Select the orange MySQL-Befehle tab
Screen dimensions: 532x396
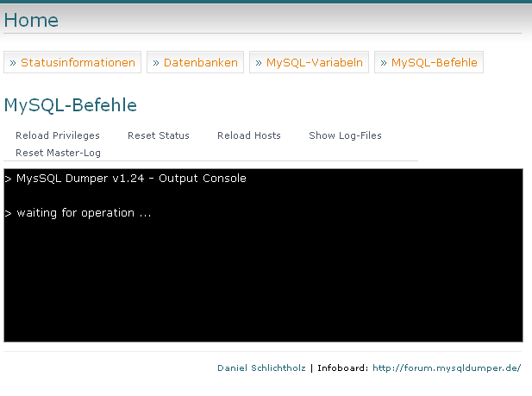429,62
